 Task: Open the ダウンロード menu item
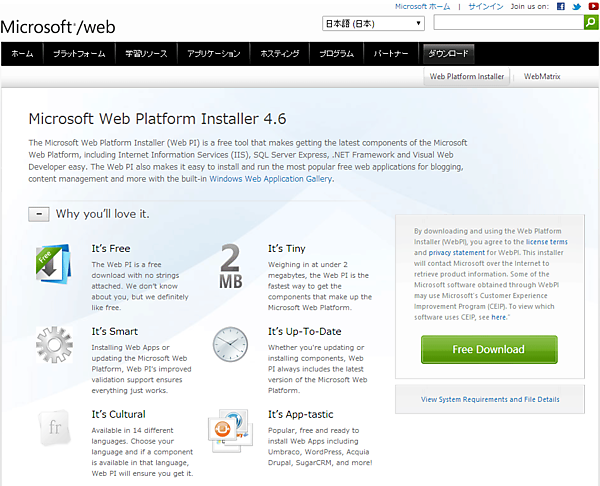pyautogui.click(x=448, y=53)
